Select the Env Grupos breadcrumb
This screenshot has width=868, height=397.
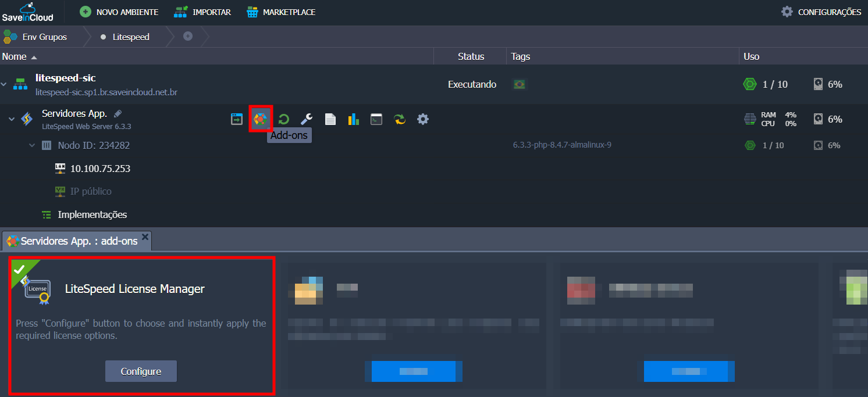tap(36, 37)
